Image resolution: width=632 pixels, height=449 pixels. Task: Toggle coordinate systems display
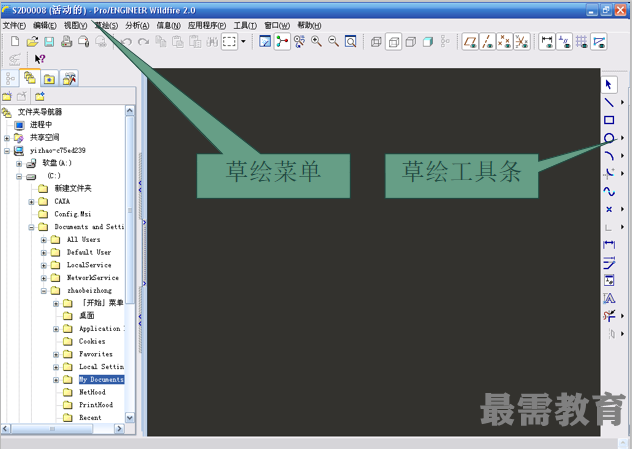point(522,42)
